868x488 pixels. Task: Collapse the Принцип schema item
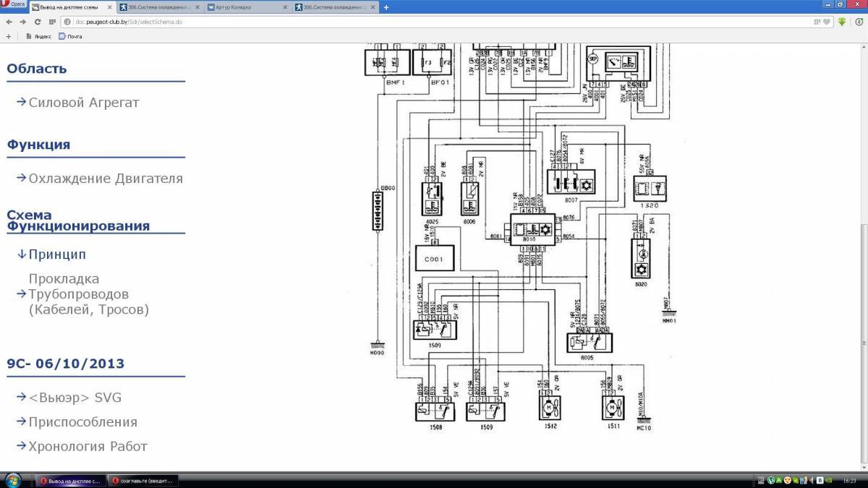[57, 254]
